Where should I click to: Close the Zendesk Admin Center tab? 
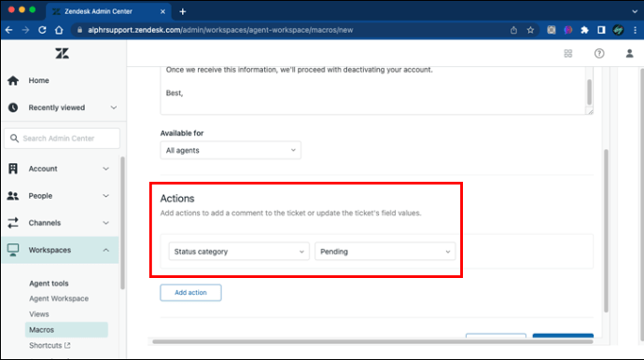click(162, 11)
